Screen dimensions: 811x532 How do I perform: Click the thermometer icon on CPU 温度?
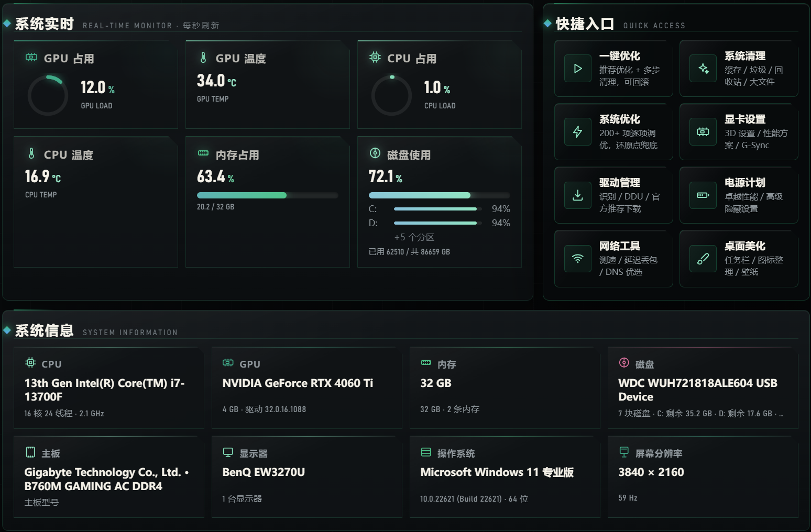[x=31, y=153]
